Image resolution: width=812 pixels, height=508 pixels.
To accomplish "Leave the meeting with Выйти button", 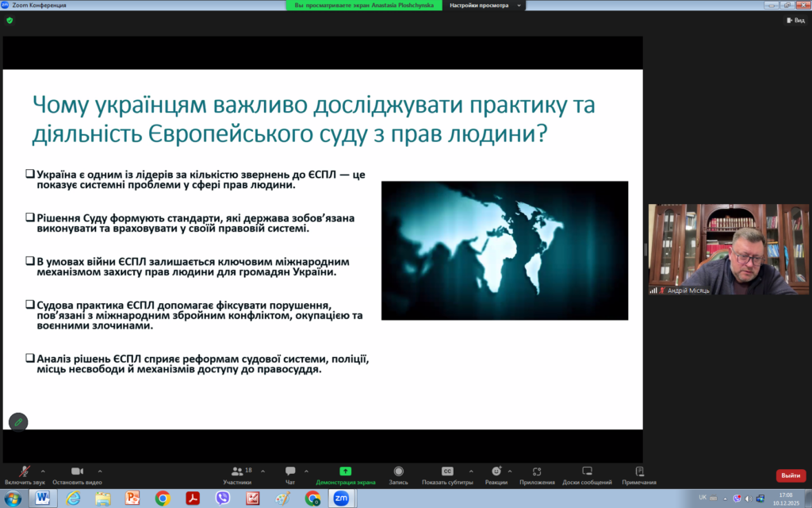I will tap(790, 475).
